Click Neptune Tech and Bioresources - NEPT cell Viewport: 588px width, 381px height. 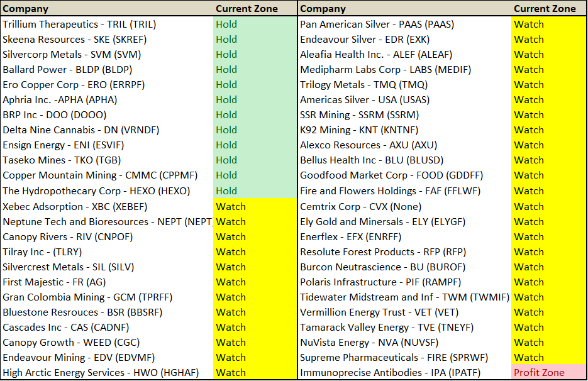click(x=107, y=222)
